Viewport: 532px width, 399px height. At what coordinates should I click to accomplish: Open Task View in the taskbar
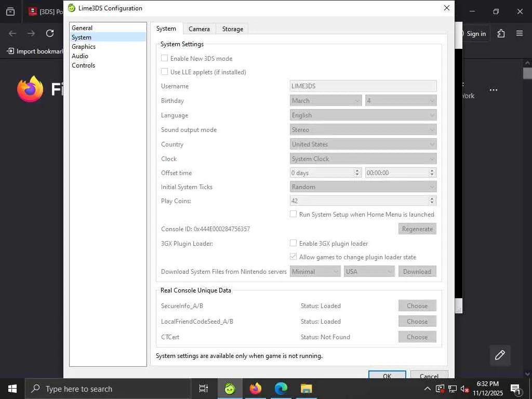pyautogui.click(x=204, y=389)
